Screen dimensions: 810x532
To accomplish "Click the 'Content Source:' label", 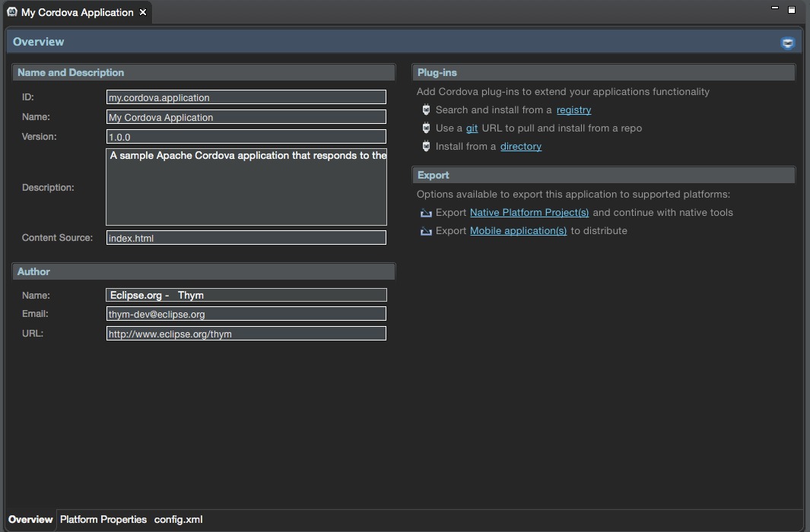I will click(57, 237).
